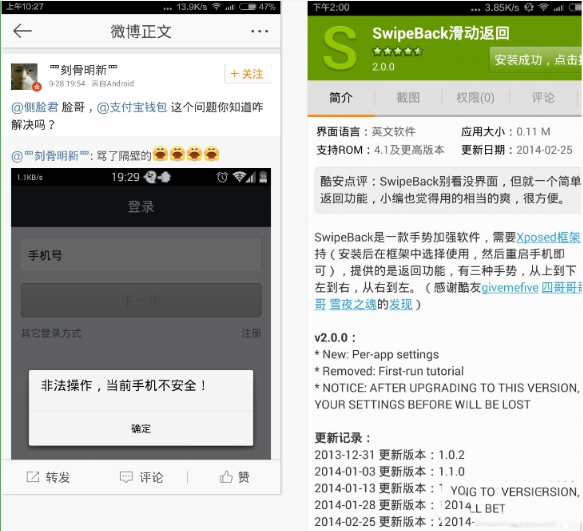
Task: Tap the 界面语言 英文软件 text
Action: point(366,132)
